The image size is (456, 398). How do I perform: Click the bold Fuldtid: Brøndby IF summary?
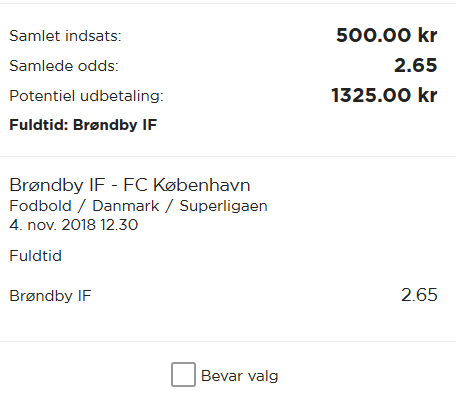[83, 125]
